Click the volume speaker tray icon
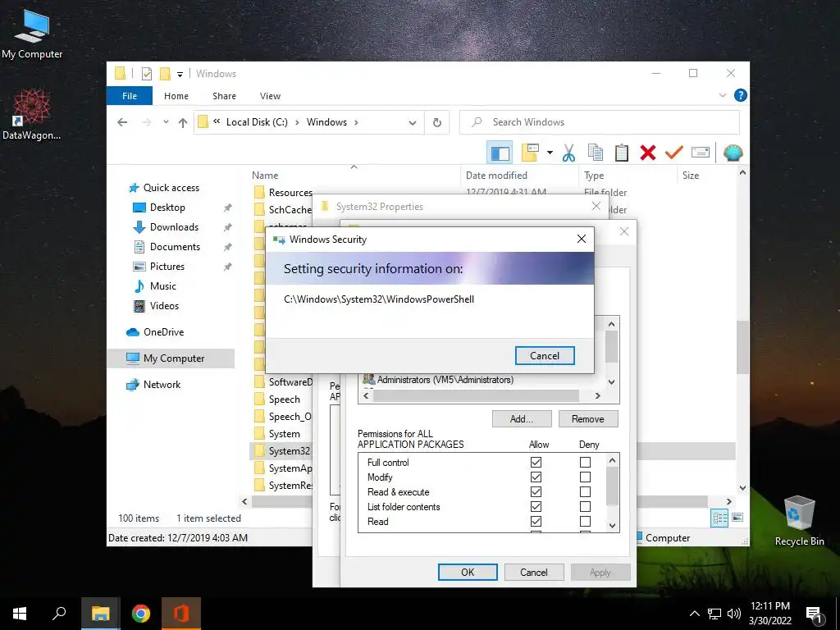The height and width of the screenshot is (630, 840). (x=734, y=614)
